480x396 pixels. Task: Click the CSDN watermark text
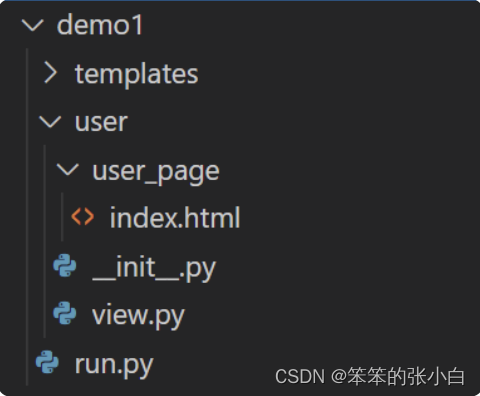coord(300,377)
